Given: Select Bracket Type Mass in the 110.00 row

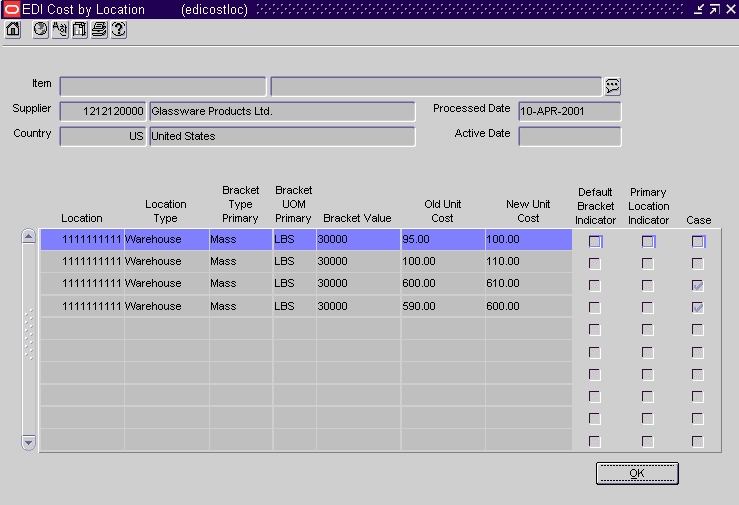Looking at the screenshot, I should coord(240,261).
